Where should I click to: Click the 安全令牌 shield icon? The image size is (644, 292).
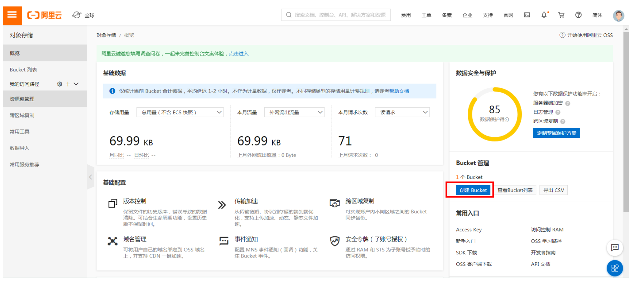pos(335,241)
